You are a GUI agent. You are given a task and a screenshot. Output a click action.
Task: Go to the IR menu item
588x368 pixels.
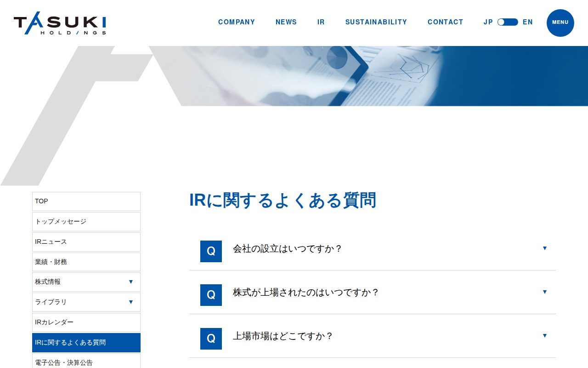click(x=321, y=22)
